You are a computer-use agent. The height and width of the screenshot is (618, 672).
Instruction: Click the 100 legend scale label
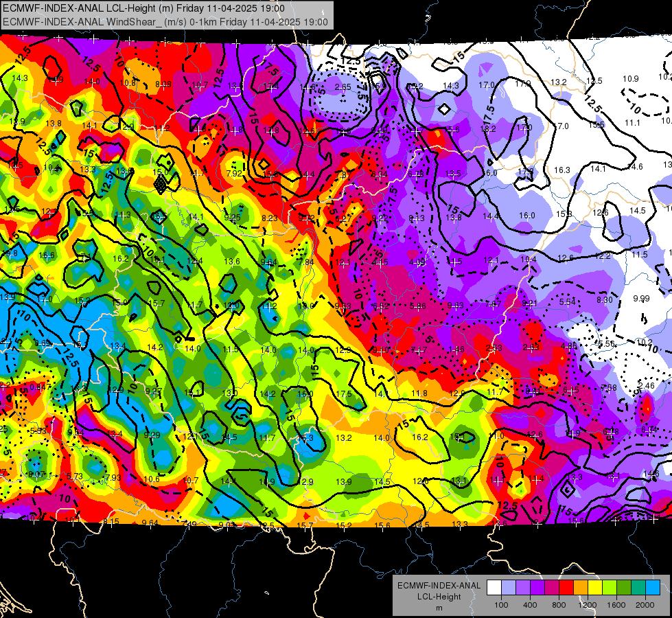coord(501,605)
